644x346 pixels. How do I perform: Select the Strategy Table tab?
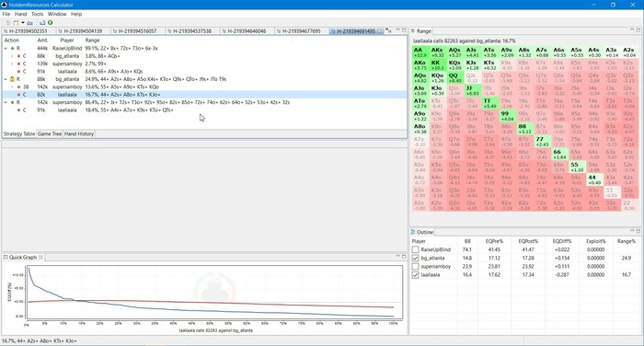pos(19,133)
